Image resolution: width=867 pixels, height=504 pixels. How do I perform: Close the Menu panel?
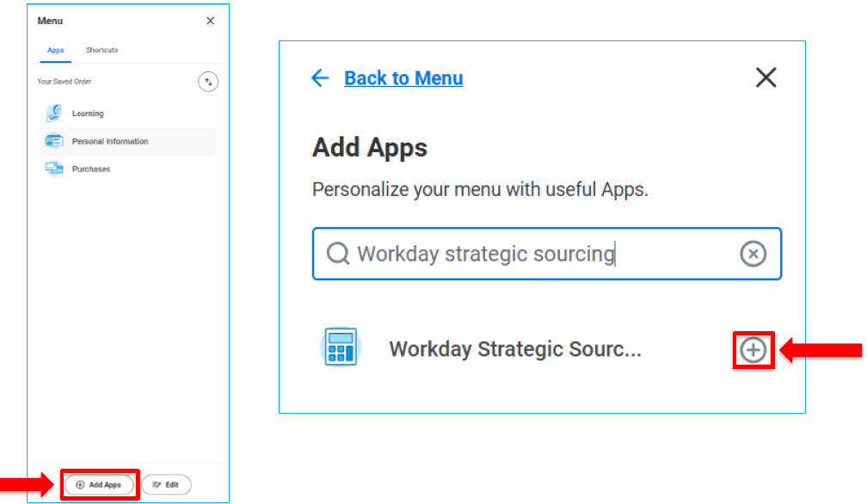(x=210, y=21)
